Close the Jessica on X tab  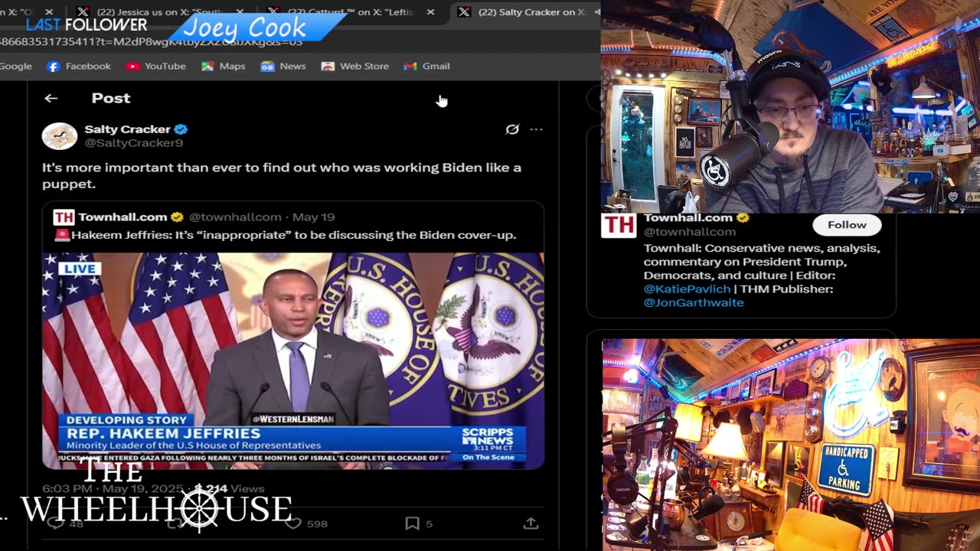click(x=240, y=12)
